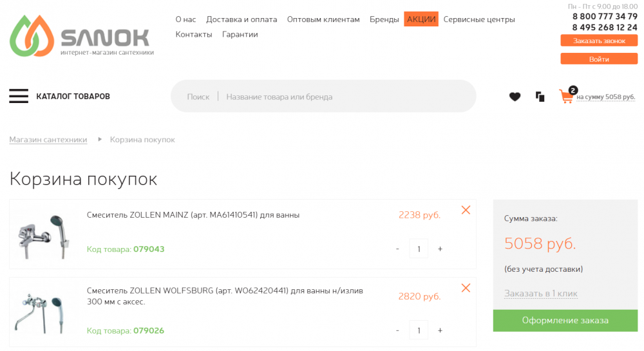Open the favorites heart icon

coord(515,97)
